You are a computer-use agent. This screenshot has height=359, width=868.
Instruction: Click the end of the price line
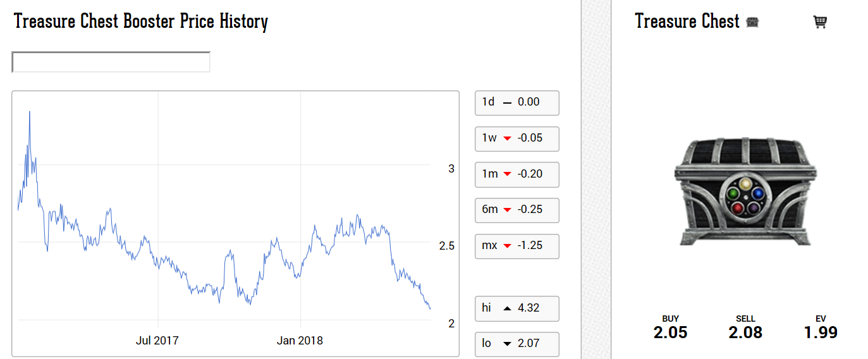[x=430, y=308]
